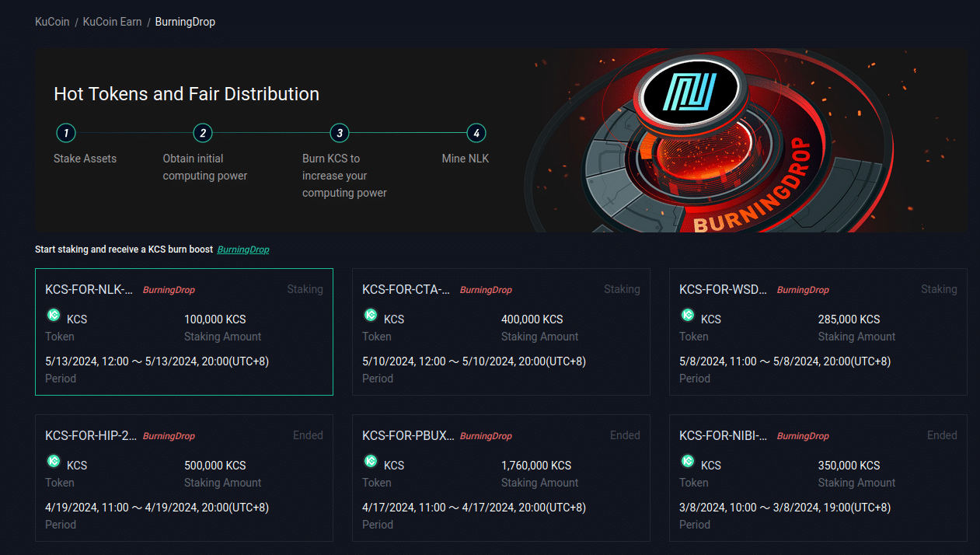The height and width of the screenshot is (555, 980).
Task: Click the Burn KCS to increase power label
Action: pos(344,176)
